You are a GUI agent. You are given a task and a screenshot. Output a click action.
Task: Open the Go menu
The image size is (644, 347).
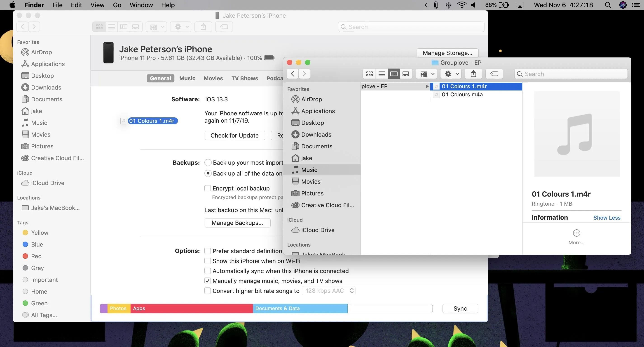(117, 5)
